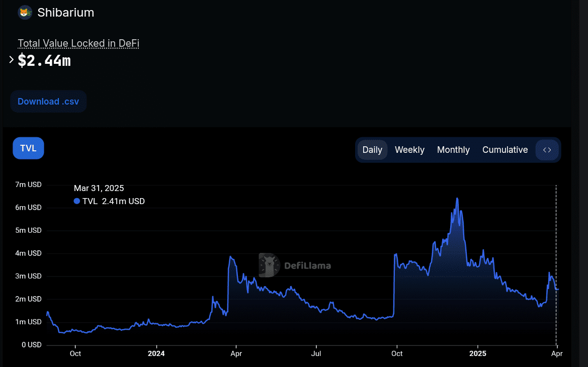
Task: Switch chart to Weekly view
Action: [x=409, y=150]
